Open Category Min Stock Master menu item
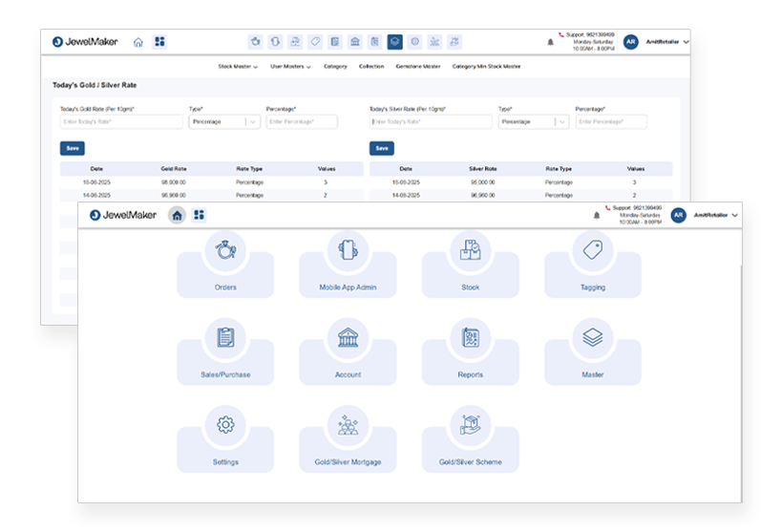Viewport: 782px width, 532px height. point(486,66)
